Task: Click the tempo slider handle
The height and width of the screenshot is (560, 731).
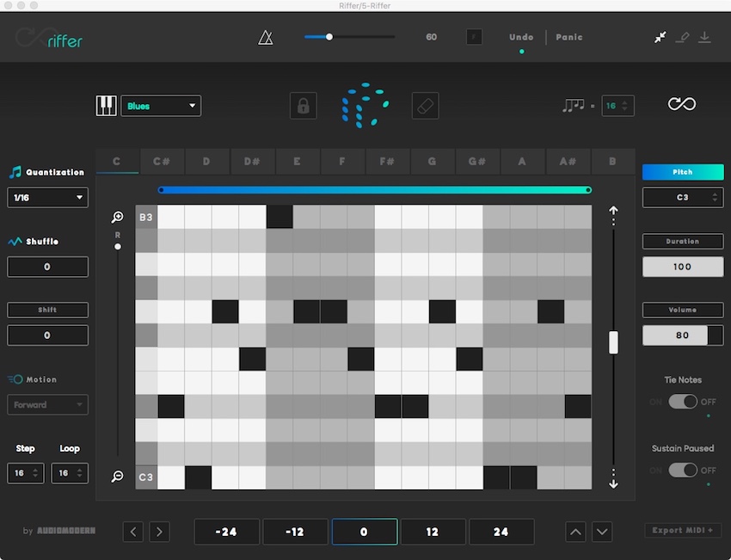Action: click(329, 37)
